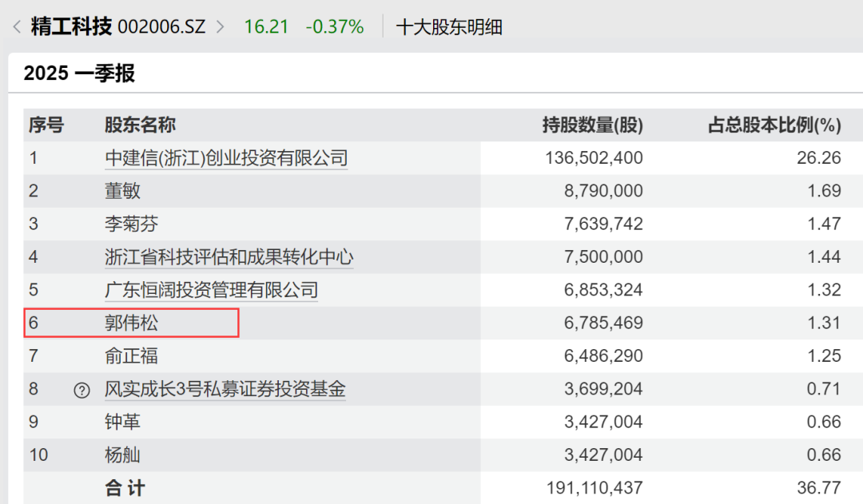Switch to the 十大股东明细 tab

pyautogui.click(x=449, y=26)
